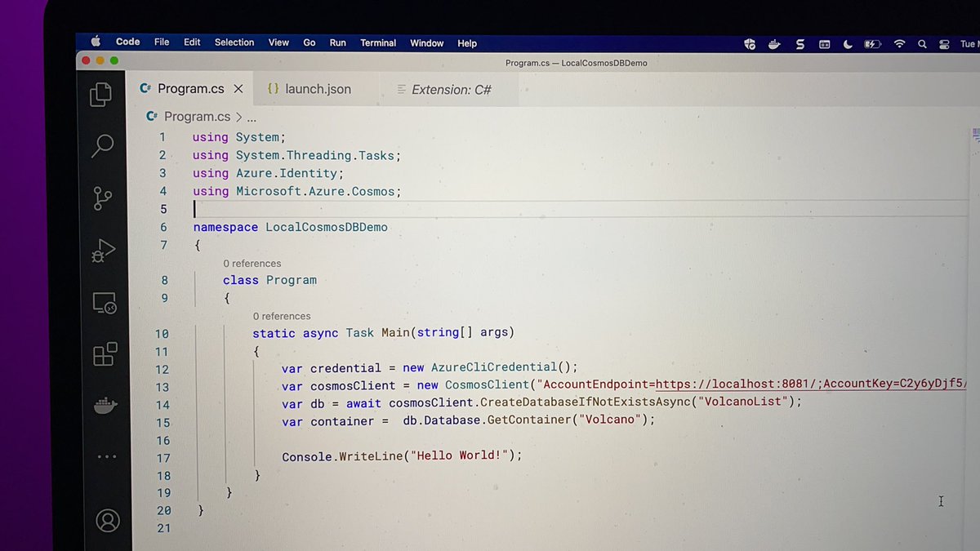
Task: Open the Terminal menu
Action: [377, 42]
